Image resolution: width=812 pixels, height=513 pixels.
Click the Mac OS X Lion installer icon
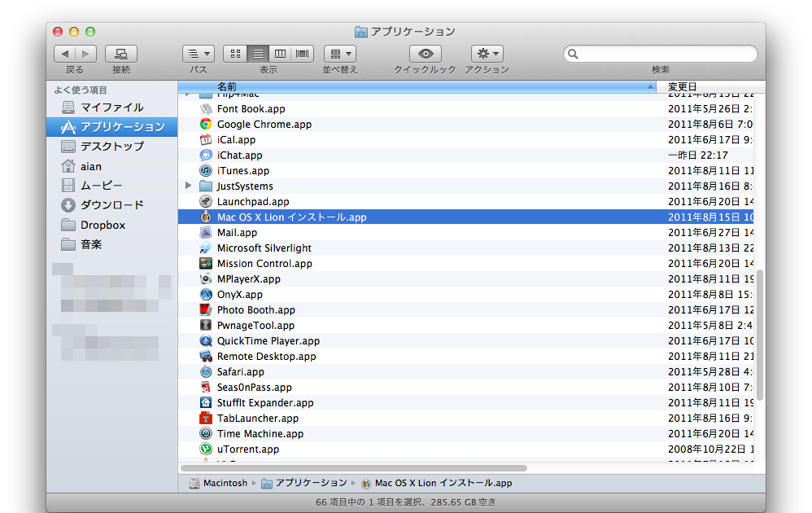206,217
